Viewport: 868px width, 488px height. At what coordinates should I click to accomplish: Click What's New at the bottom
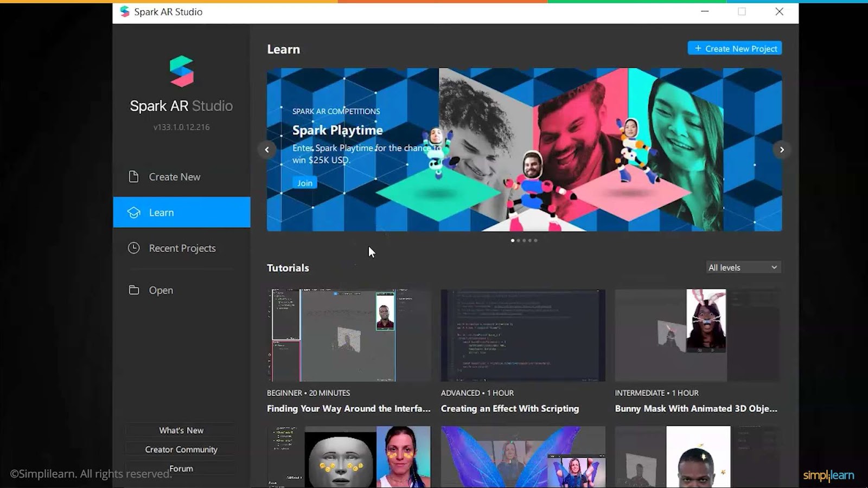point(181,430)
